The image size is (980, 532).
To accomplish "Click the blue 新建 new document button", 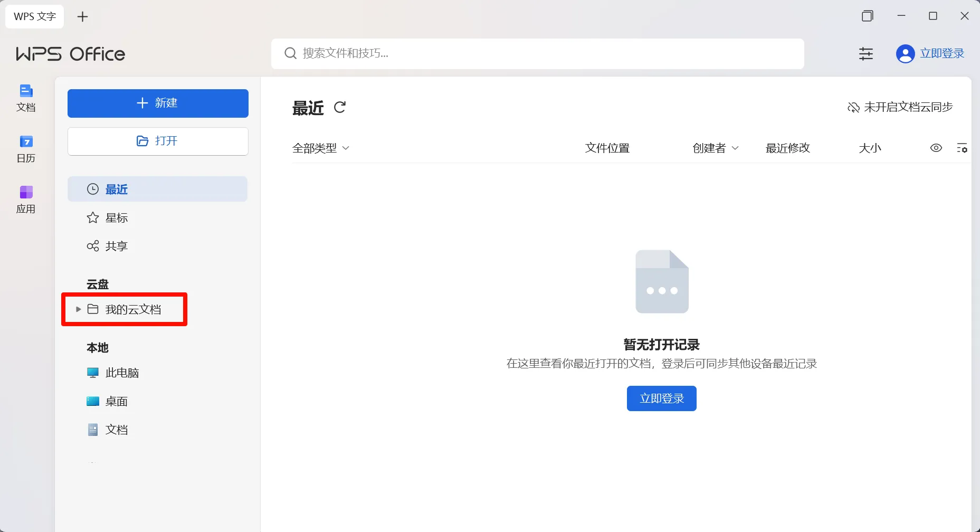I will pyautogui.click(x=157, y=103).
